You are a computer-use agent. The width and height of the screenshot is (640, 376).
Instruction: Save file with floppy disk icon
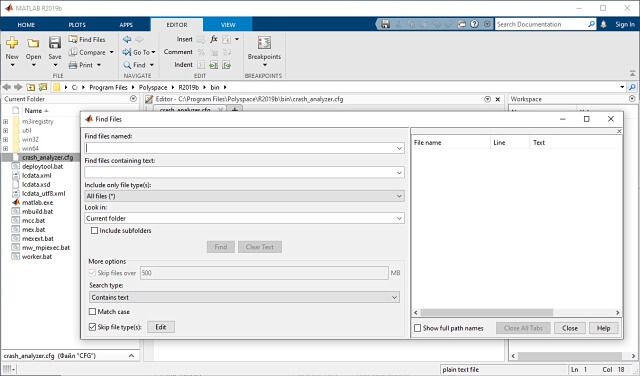[x=55, y=42]
